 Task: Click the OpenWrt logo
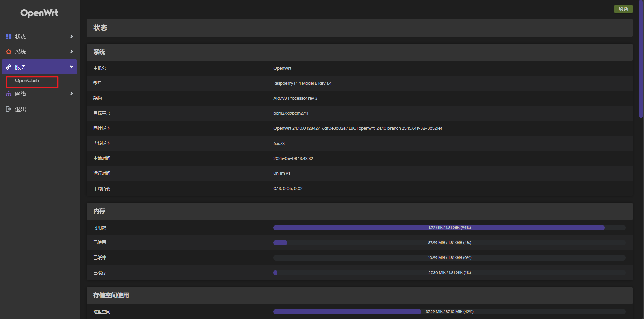point(39,13)
